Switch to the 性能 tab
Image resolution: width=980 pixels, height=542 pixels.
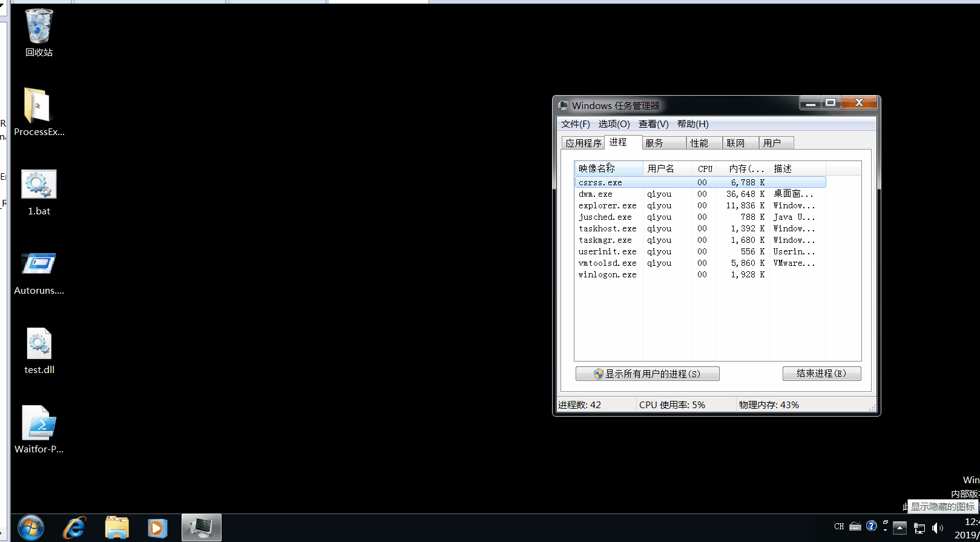click(x=699, y=143)
